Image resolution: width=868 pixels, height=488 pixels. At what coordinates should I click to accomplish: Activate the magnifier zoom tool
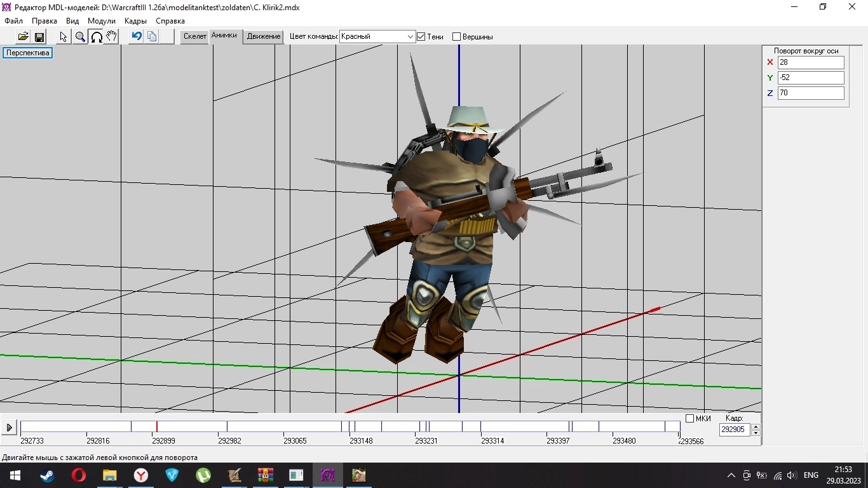pos(80,37)
